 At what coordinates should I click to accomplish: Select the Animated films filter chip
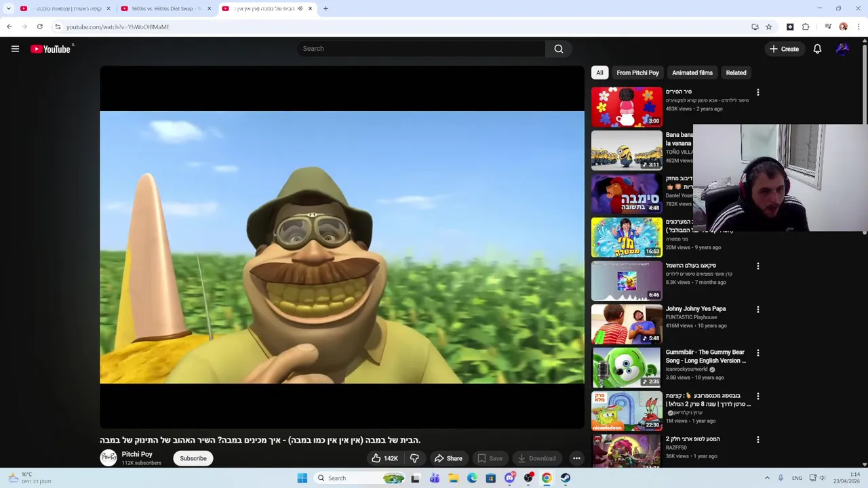(692, 73)
